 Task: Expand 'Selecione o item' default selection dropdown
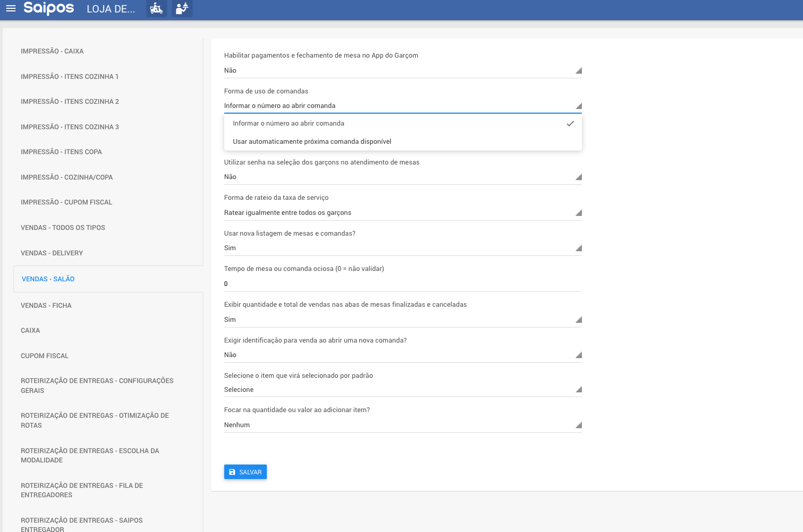coord(402,390)
